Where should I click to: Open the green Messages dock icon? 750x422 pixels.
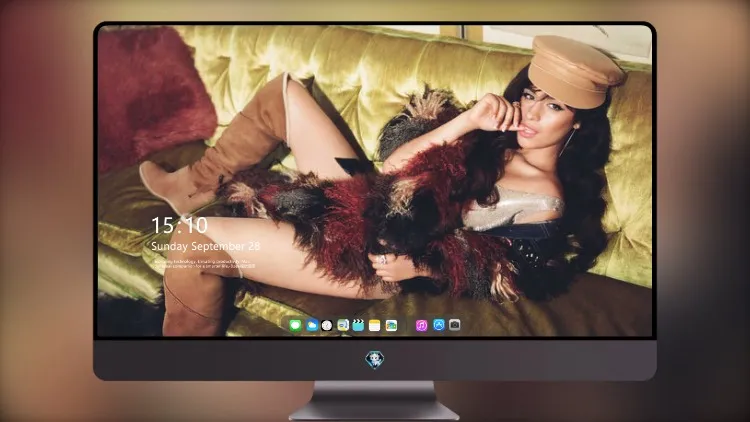(x=296, y=325)
